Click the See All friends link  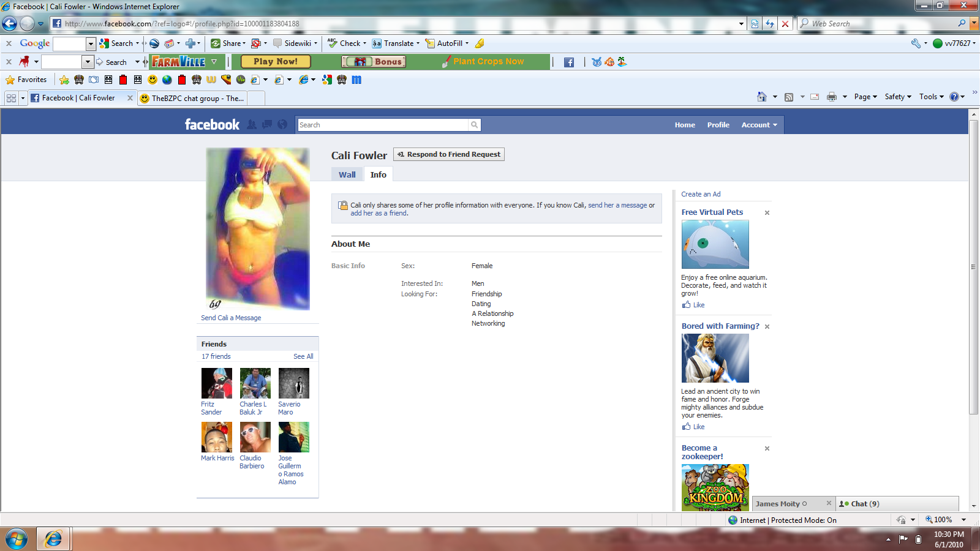click(303, 356)
